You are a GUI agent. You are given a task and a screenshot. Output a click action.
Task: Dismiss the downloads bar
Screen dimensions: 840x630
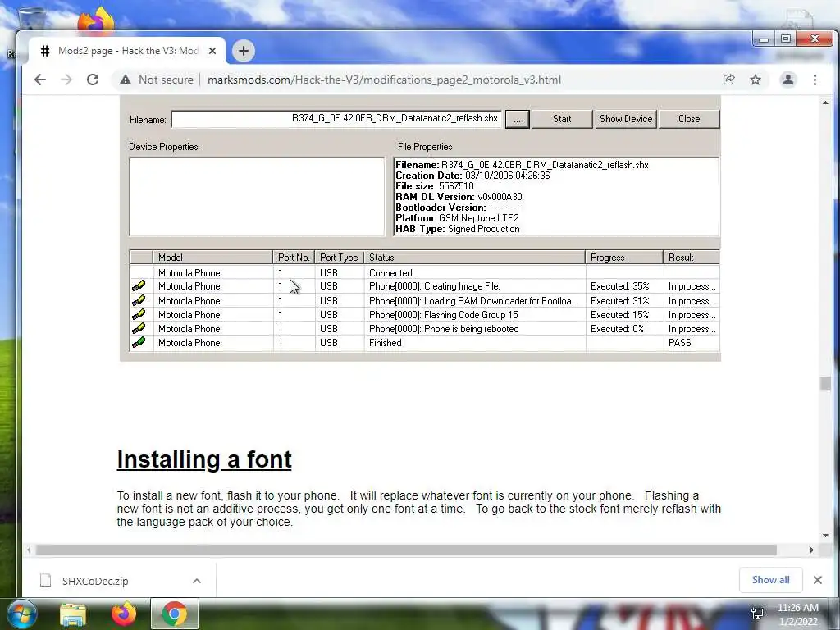pos(818,580)
